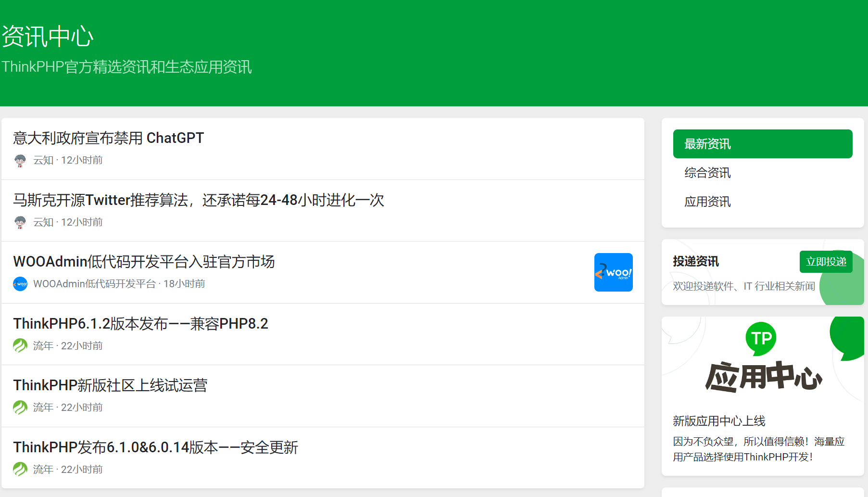Click the WOOAdmin author avatar icon
This screenshot has width=868, height=497.
pyautogui.click(x=20, y=284)
